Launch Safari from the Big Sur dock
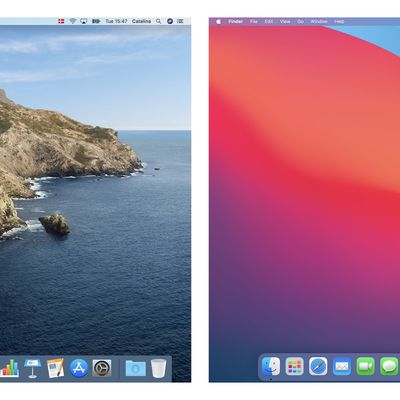Viewport: 400px width, 400px height. [318, 366]
